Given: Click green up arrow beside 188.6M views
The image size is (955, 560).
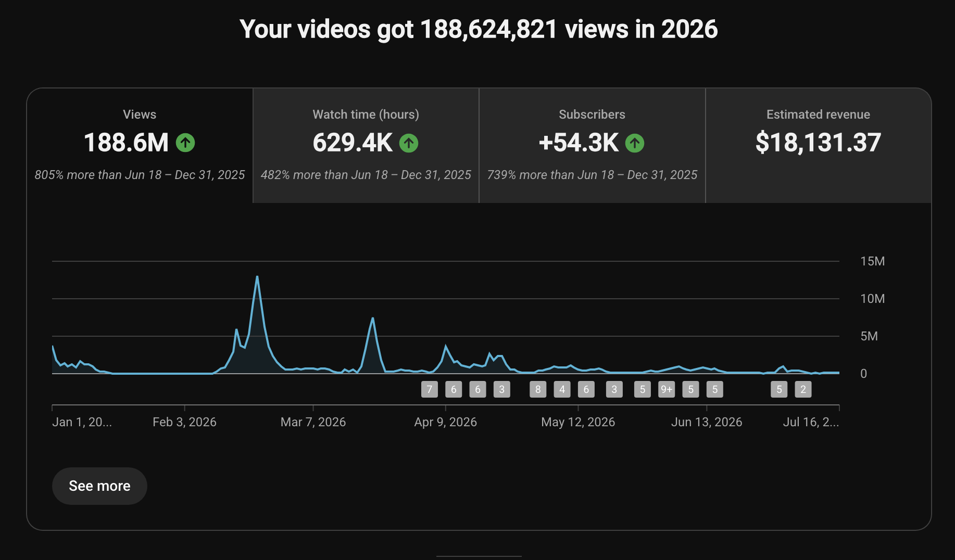Looking at the screenshot, I should tap(185, 143).
